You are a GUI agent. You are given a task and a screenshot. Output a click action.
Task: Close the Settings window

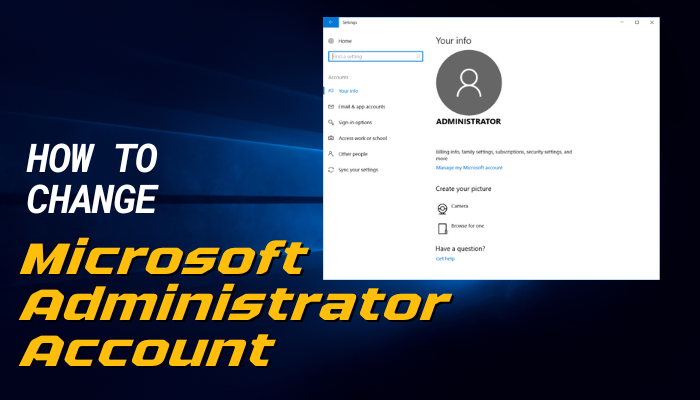coord(652,22)
